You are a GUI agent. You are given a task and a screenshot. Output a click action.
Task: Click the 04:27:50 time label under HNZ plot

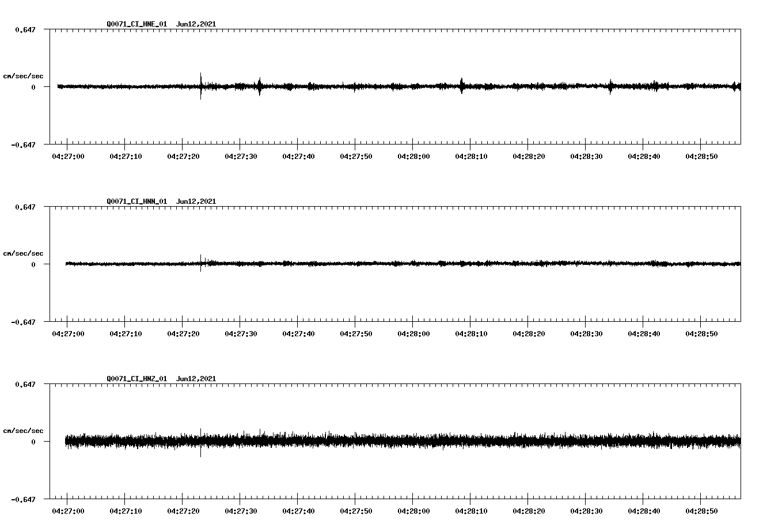click(356, 511)
